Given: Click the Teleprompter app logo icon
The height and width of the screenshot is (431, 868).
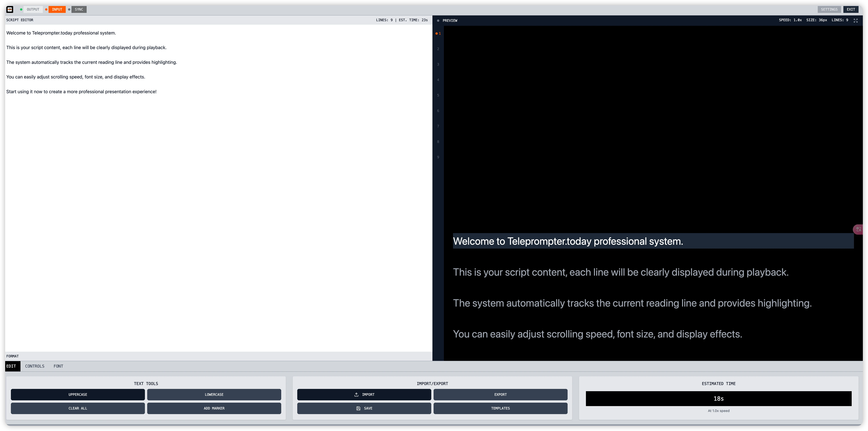Looking at the screenshot, I should (10, 9).
